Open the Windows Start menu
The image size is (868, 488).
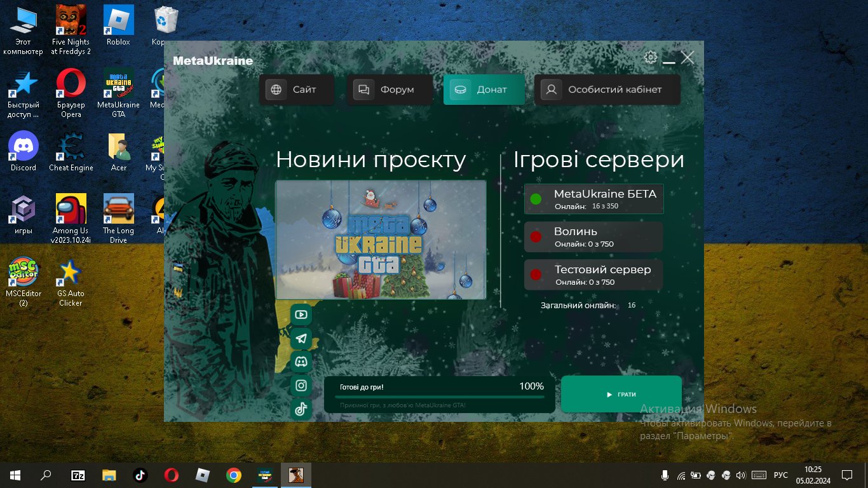(x=15, y=475)
